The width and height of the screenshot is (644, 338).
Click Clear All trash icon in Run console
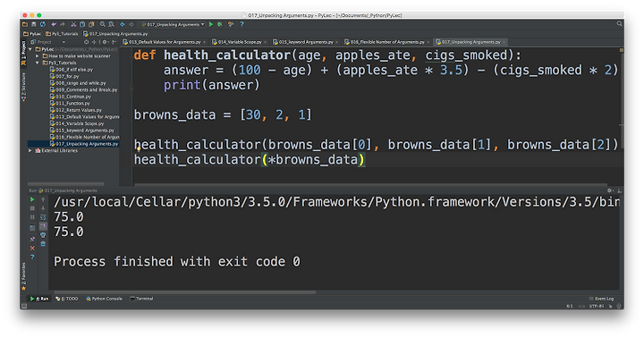click(x=43, y=244)
